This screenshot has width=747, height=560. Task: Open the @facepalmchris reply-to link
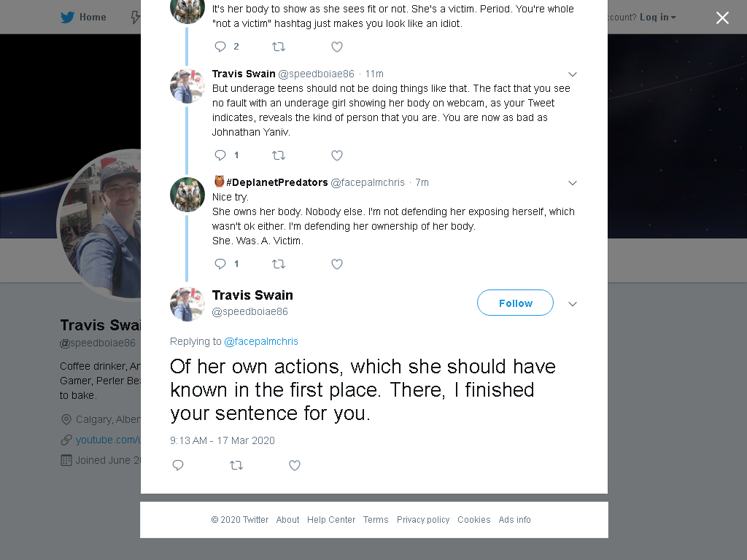click(x=261, y=341)
